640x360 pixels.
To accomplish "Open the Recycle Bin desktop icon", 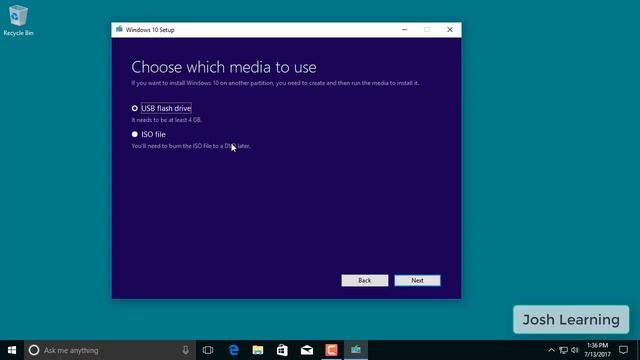I will 18,20.
